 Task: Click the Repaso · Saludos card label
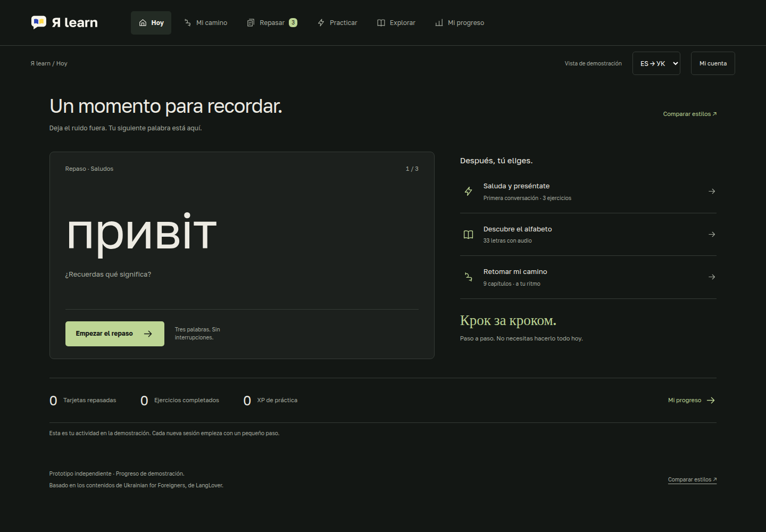point(89,169)
